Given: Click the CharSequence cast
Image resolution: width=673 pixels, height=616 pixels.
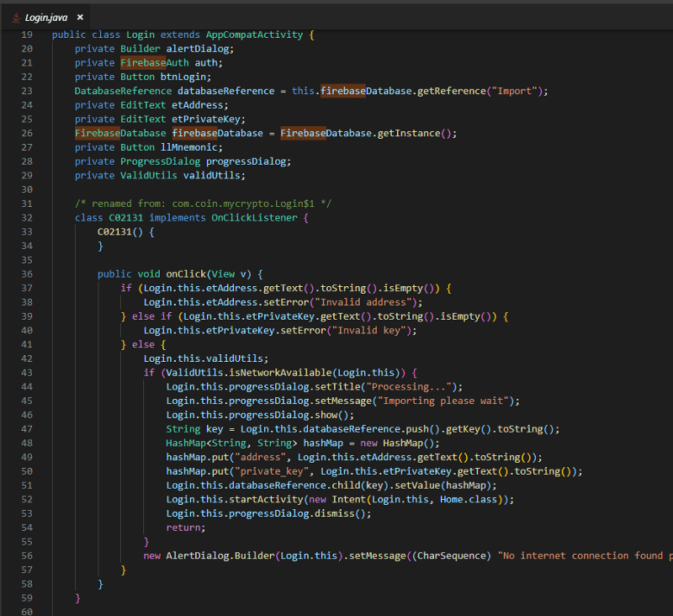Looking at the screenshot, I should pos(452,556).
